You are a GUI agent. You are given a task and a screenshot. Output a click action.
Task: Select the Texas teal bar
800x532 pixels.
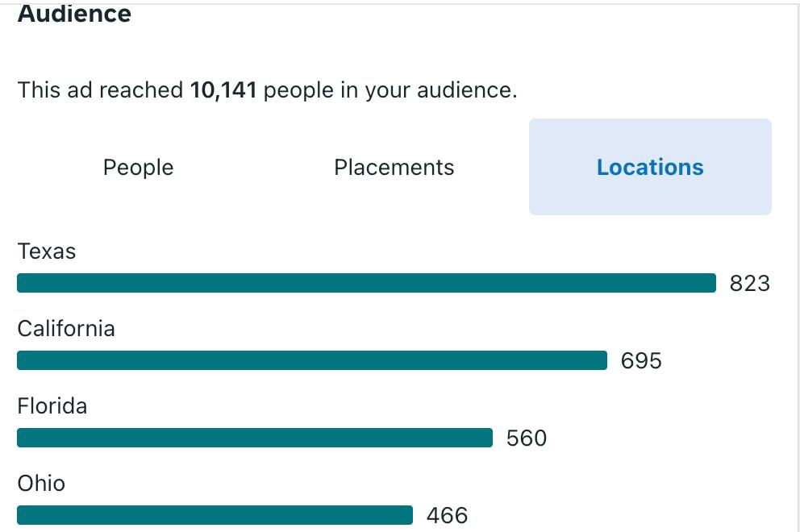(366, 283)
